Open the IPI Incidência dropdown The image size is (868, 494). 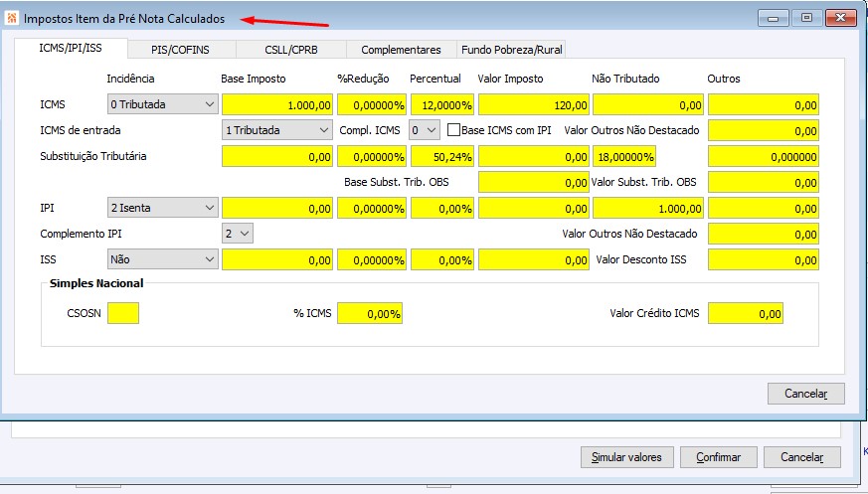(163, 208)
